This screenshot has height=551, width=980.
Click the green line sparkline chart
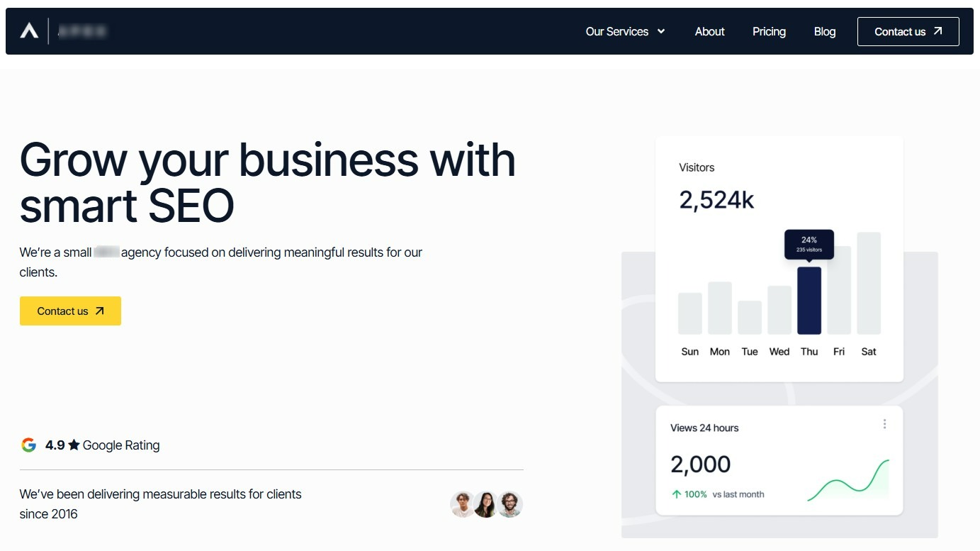tap(847, 482)
